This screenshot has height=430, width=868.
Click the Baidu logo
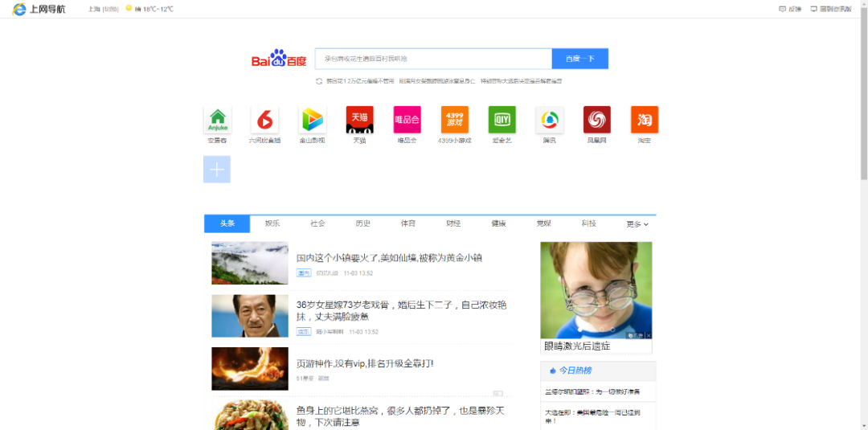(x=279, y=59)
